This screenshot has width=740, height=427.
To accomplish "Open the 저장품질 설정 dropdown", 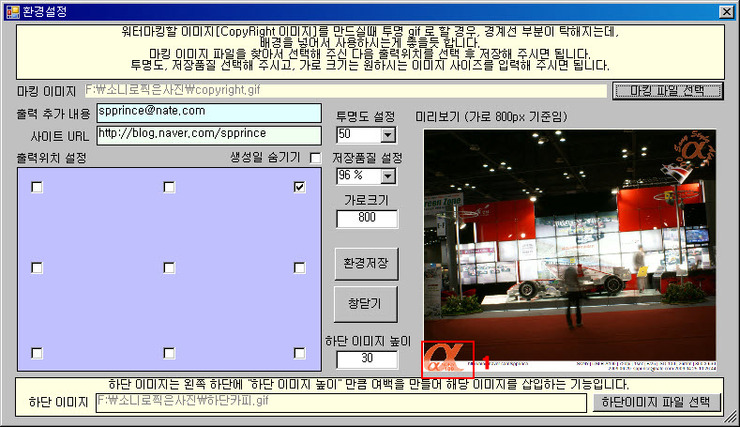I will point(388,176).
